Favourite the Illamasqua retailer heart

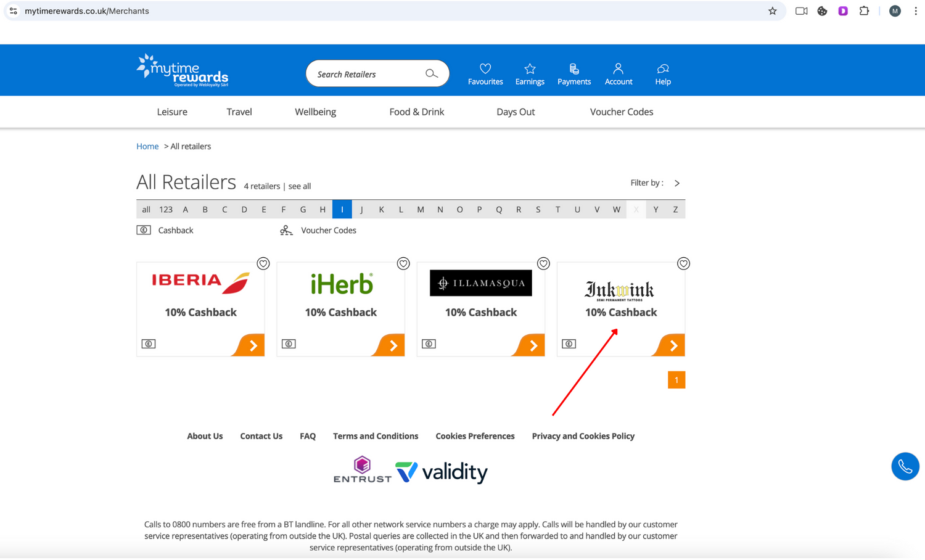[x=543, y=263]
